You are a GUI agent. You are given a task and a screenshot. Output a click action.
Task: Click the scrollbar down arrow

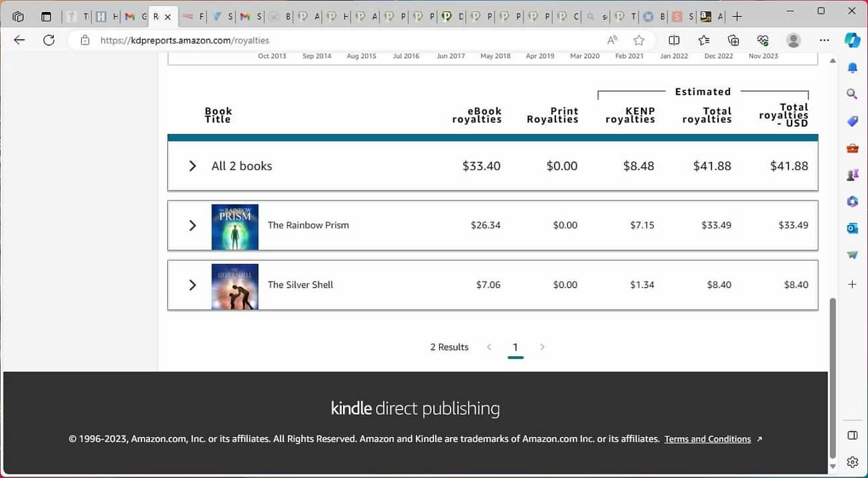click(833, 467)
